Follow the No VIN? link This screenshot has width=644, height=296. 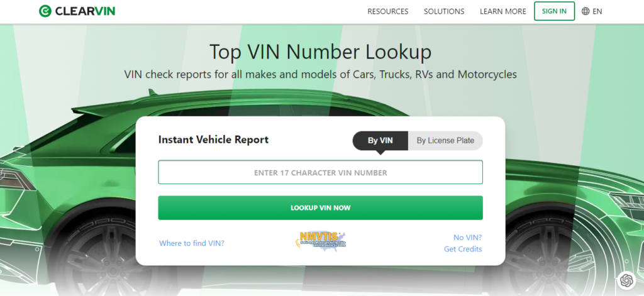click(467, 238)
